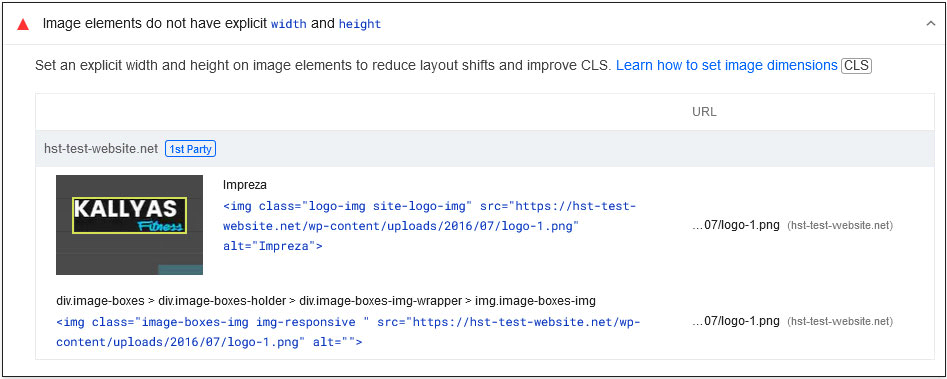
Task: Click the 1st Party badge
Action: pos(190,148)
